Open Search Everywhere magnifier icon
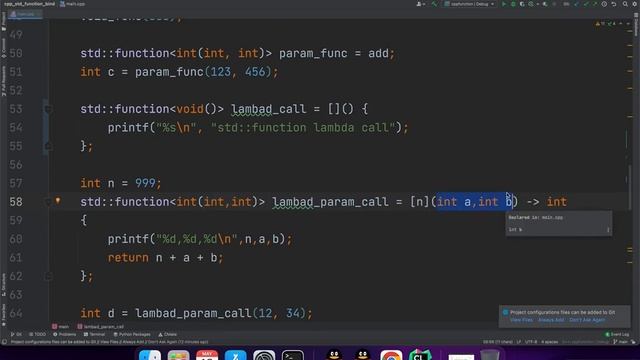This screenshot has height=360, width=640. (x=625, y=4)
